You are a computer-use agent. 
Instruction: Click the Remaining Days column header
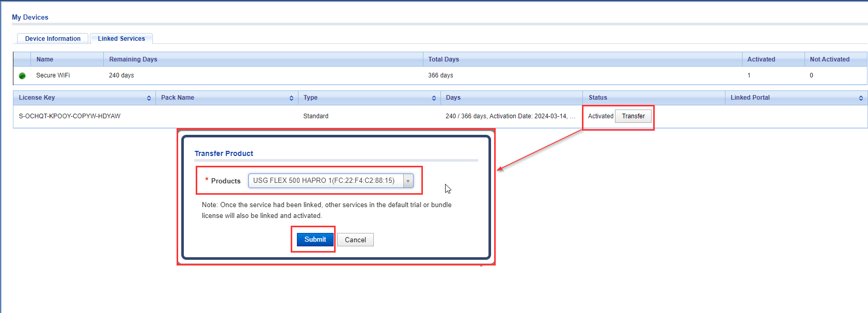(x=133, y=59)
